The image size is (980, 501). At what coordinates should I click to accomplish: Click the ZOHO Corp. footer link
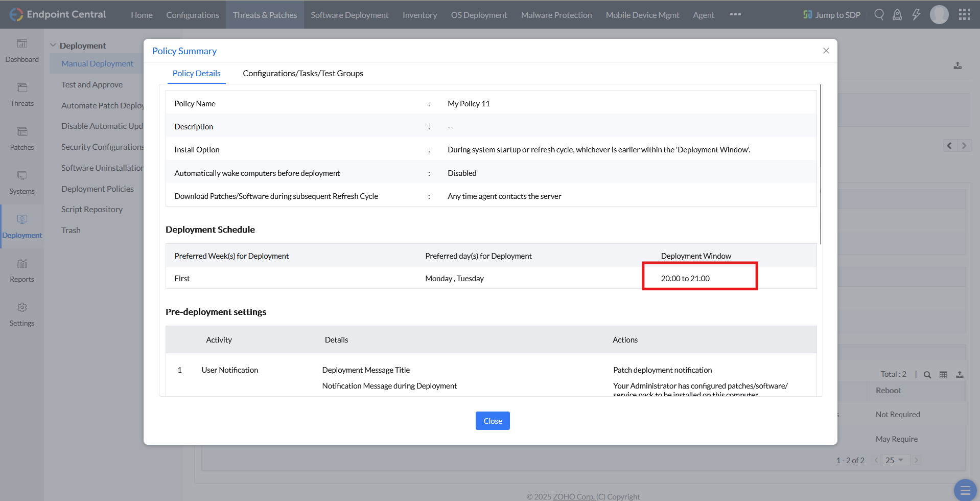point(573,496)
